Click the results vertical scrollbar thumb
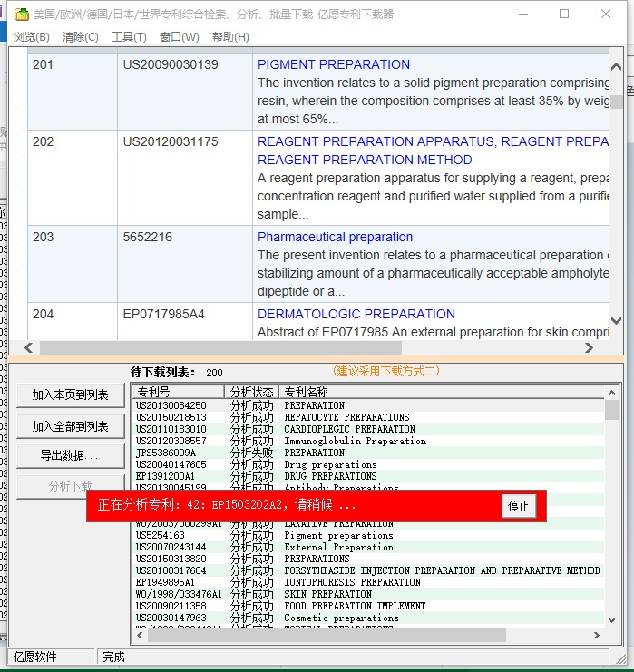The height and width of the screenshot is (672, 634). pyautogui.click(x=616, y=102)
